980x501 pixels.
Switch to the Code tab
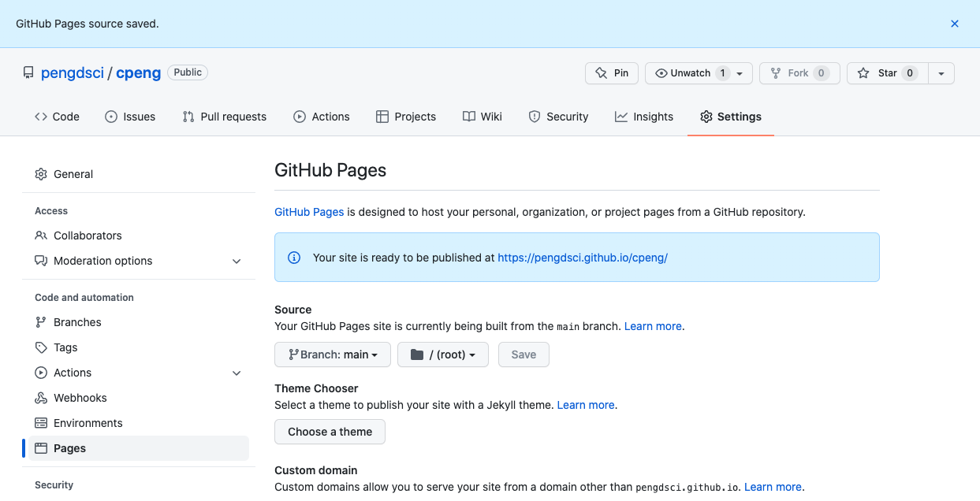tap(57, 117)
